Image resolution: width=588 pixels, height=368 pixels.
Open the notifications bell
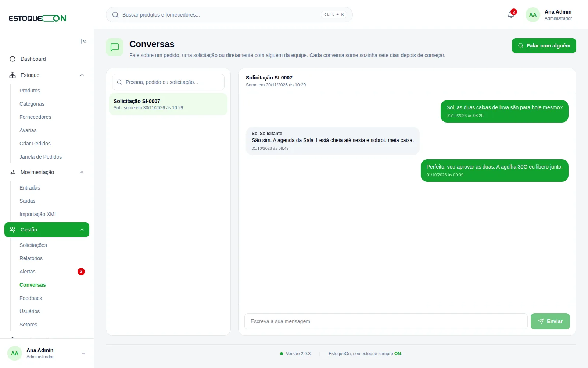click(x=511, y=15)
